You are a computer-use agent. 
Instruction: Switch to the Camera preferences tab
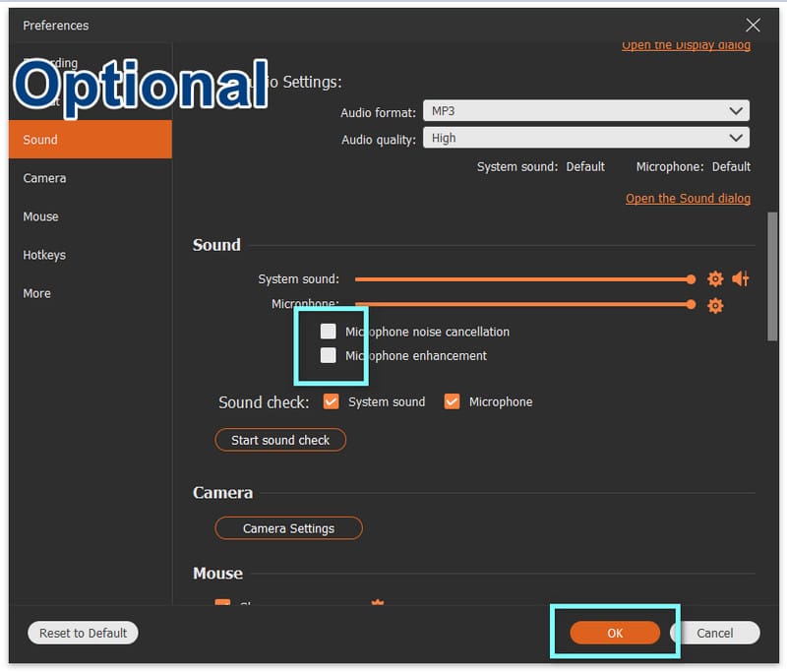pos(45,178)
